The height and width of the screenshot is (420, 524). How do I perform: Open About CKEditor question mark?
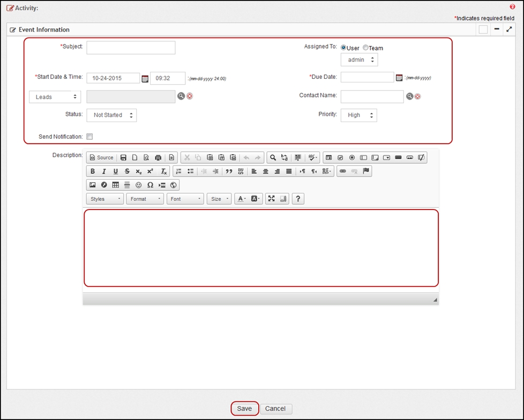tap(298, 199)
